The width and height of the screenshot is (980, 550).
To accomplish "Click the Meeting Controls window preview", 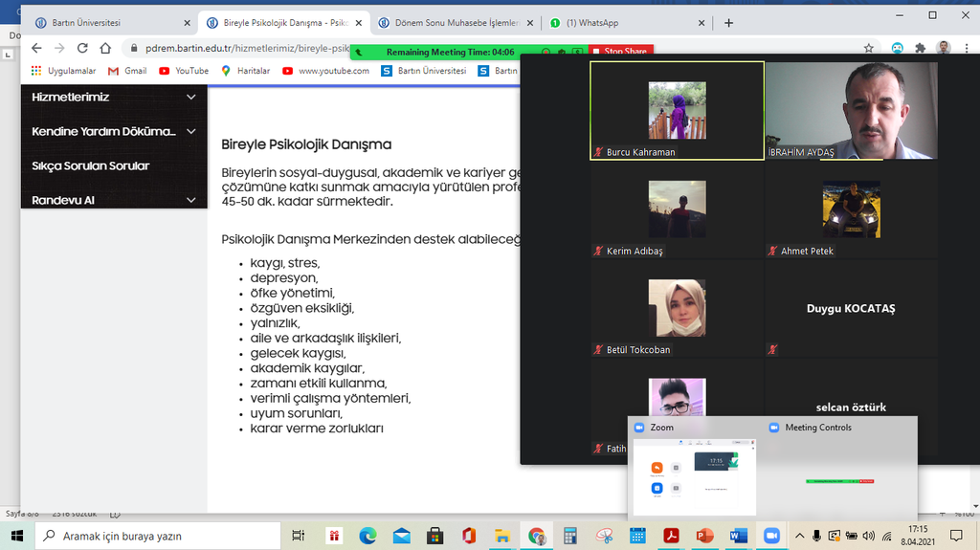I will (840, 480).
